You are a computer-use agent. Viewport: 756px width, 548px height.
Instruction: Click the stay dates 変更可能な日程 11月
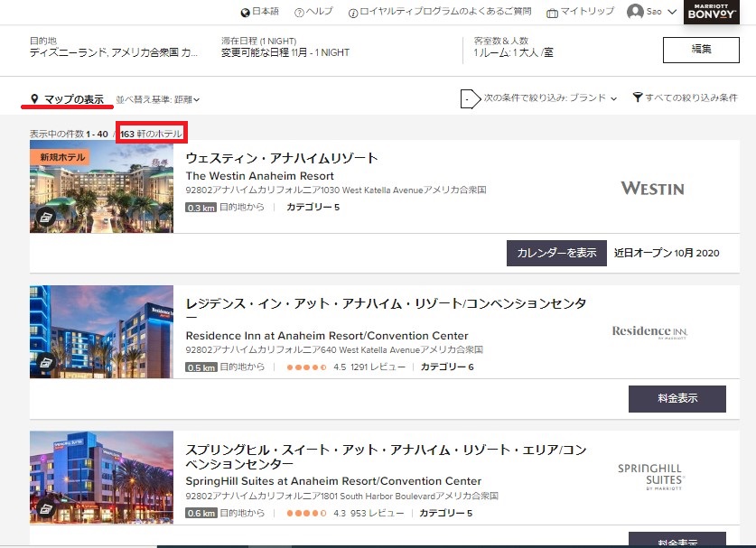pyautogui.click(x=285, y=53)
